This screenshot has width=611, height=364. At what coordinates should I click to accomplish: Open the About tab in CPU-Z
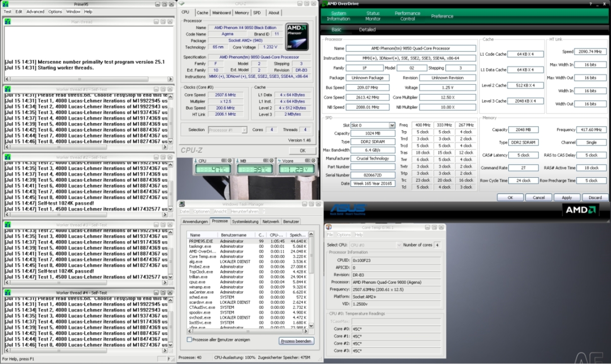coord(274,13)
